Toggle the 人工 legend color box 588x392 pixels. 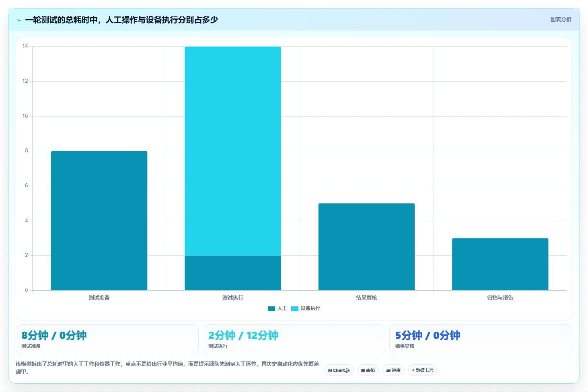[x=271, y=308]
